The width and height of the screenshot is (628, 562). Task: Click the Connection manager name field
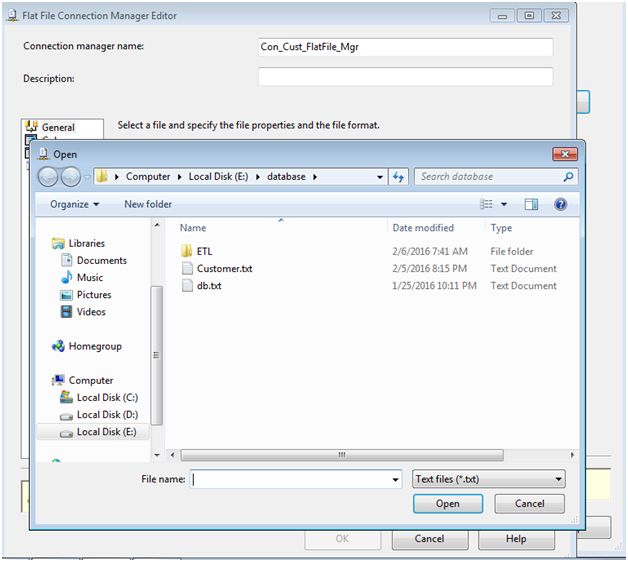(x=405, y=47)
